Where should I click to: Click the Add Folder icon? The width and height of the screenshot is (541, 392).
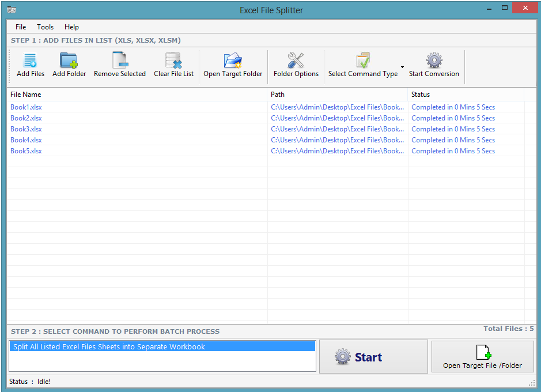[x=69, y=60]
